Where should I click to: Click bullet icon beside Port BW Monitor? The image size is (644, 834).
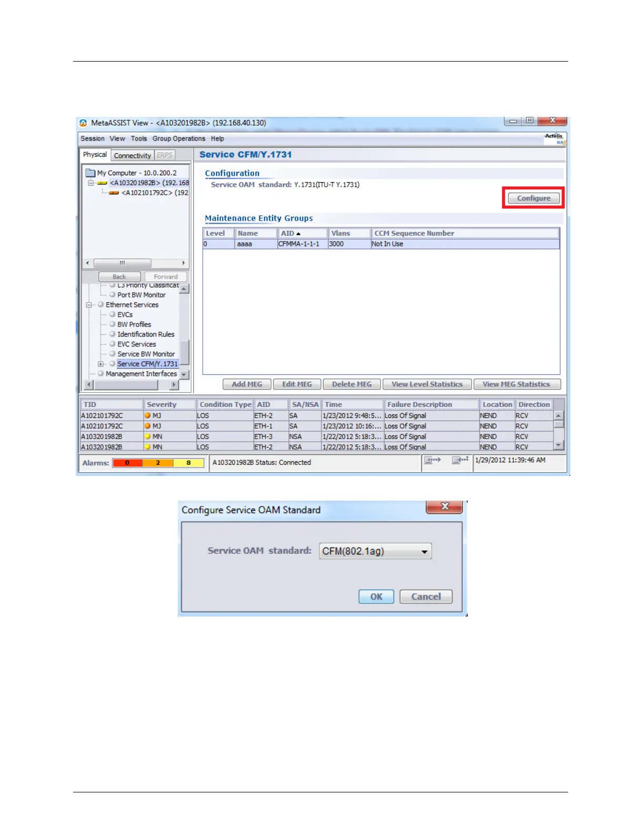[x=112, y=295]
